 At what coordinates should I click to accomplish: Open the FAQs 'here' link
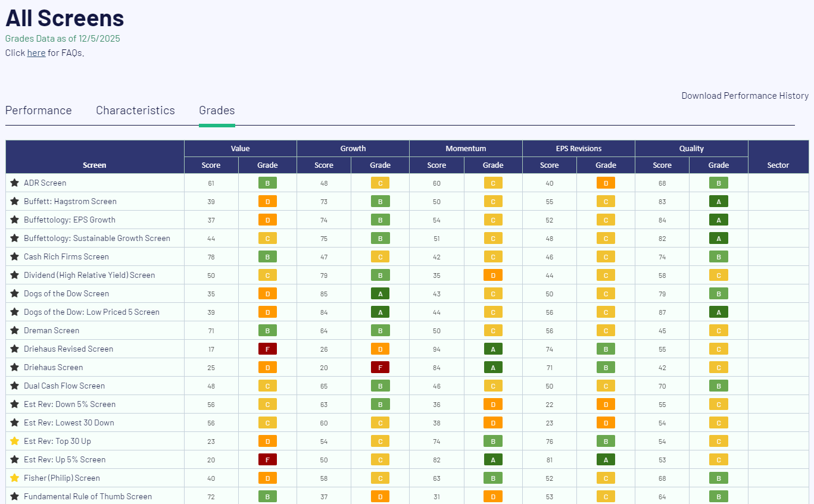point(36,52)
